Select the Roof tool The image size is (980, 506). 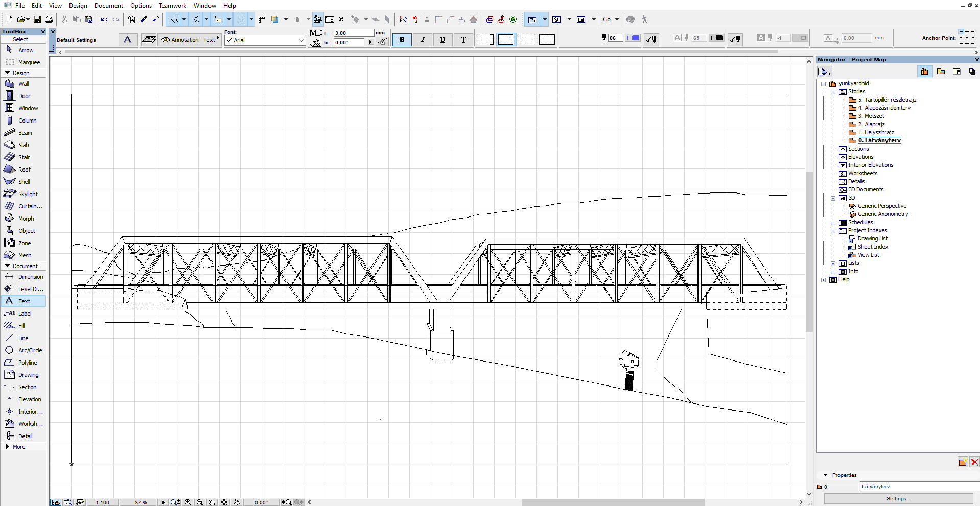24,170
